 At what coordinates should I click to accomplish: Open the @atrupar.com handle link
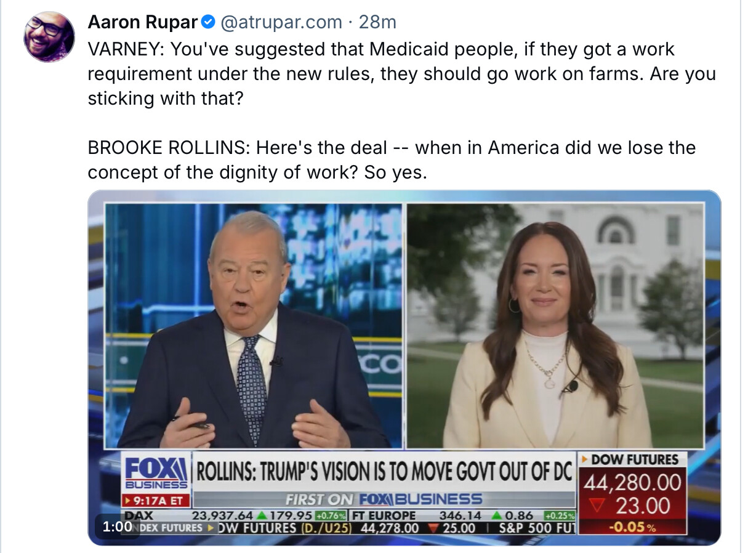point(281,23)
